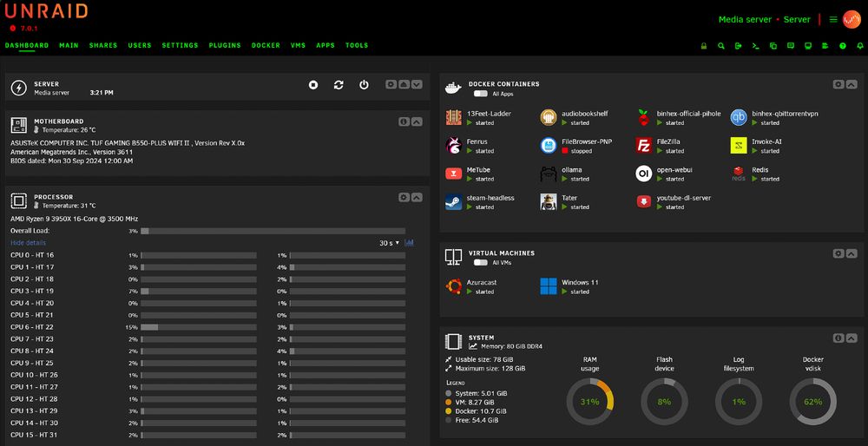This screenshot has height=446, width=868.
Task: Collapse the Motherboard panel
Action: (417, 121)
